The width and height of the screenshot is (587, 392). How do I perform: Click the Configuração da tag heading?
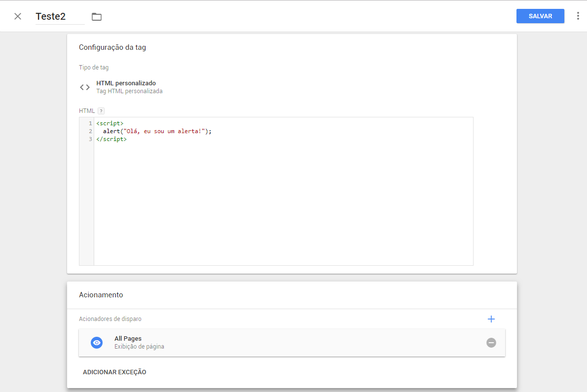(112, 47)
